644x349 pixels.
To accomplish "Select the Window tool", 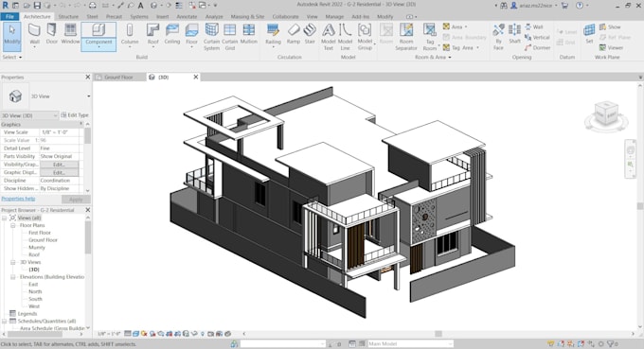I will (70, 34).
